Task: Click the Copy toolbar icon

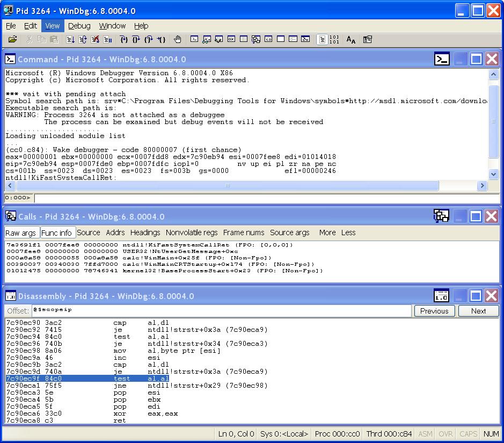Action: pyautogui.click(x=42, y=40)
